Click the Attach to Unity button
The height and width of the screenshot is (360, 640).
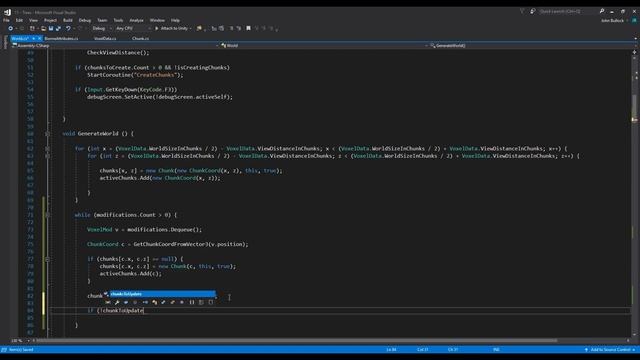(x=171, y=29)
